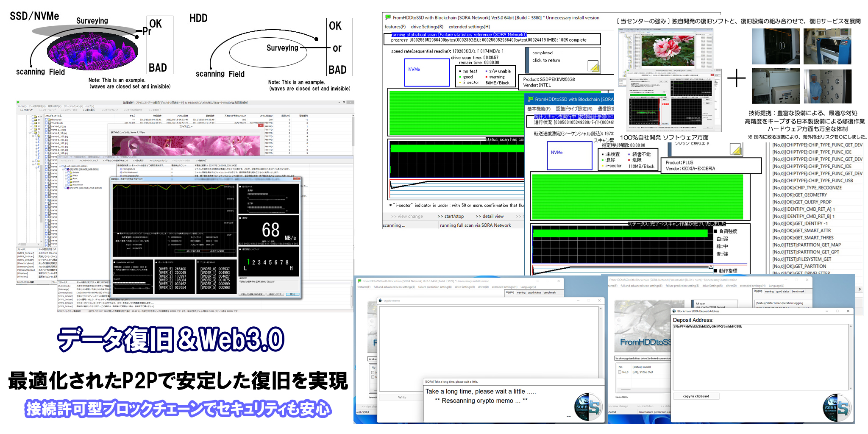Switch to warning tab in Build 5579 window
This screenshot has width=868, height=434.
(521, 292)
